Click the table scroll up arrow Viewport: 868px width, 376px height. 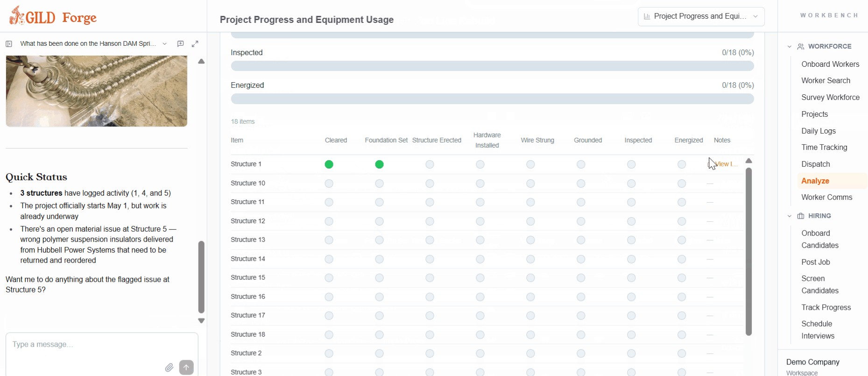coord(749,161)
